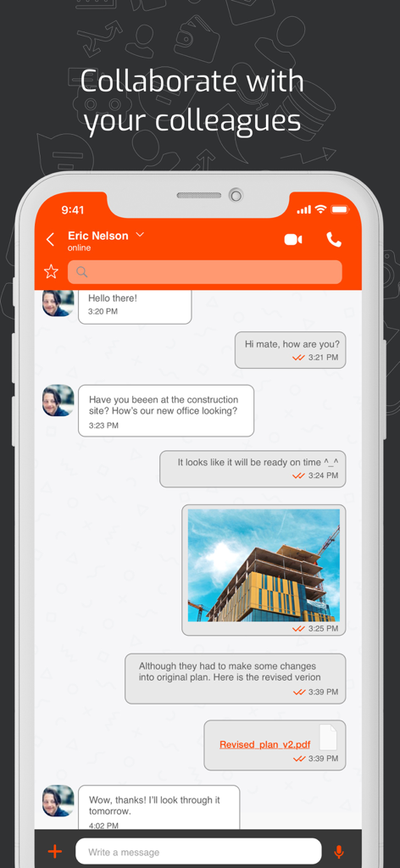Tap avatar beside Hello there message
Viewport: 400px width, 868px height.
pos(58,303)
